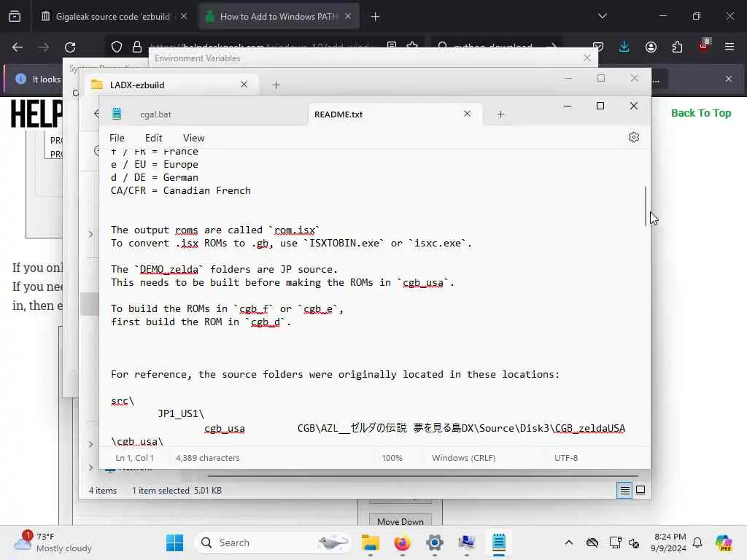Viewport: 747px width, 560px height.
Task: Open the View menu in Notepad
Action: pos(193,138)
